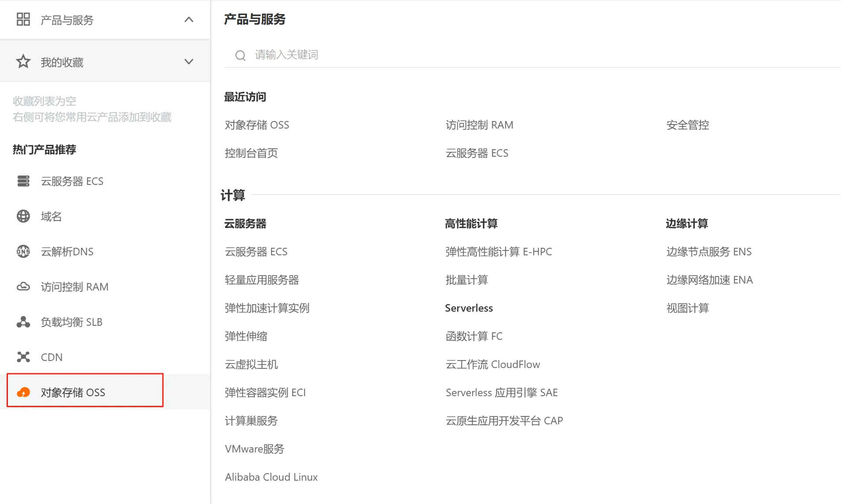Click the 边缘计算 category heading

point(687,224)
